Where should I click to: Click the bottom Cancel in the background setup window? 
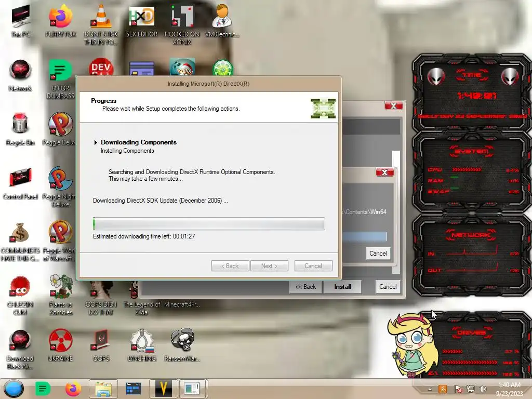point(388,287)
